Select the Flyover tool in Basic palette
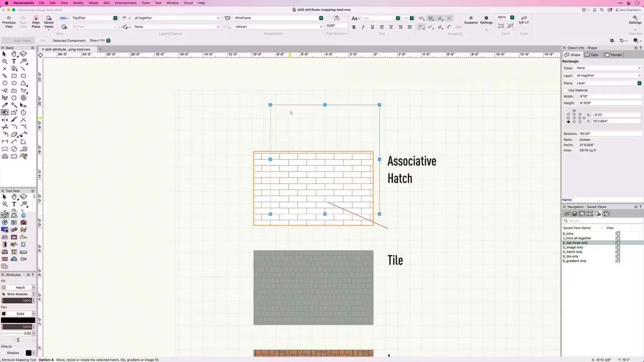This screenshot has height=362, width=644. point(23,54)
